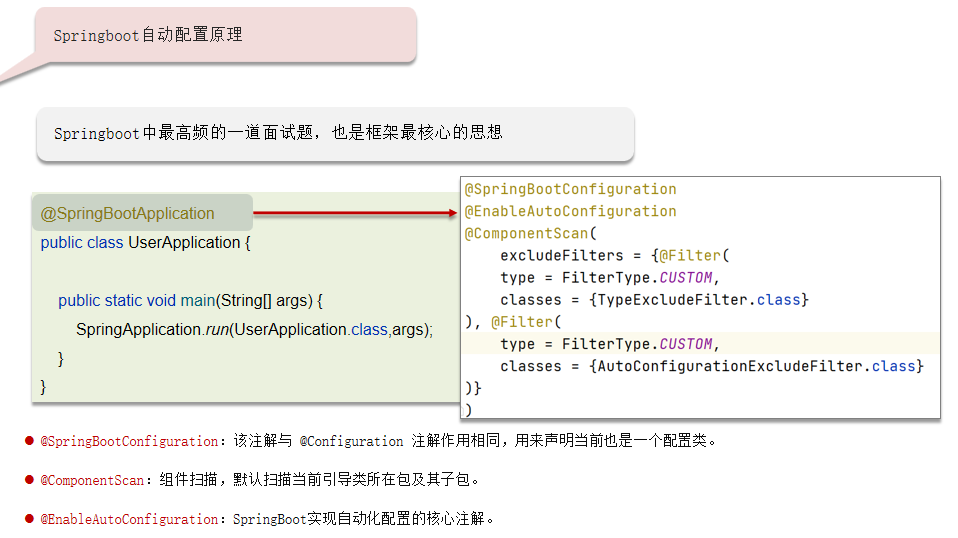Click the '@ComponentScan(' code line
This screenshot has width=958, height=538.
(531, 233)
